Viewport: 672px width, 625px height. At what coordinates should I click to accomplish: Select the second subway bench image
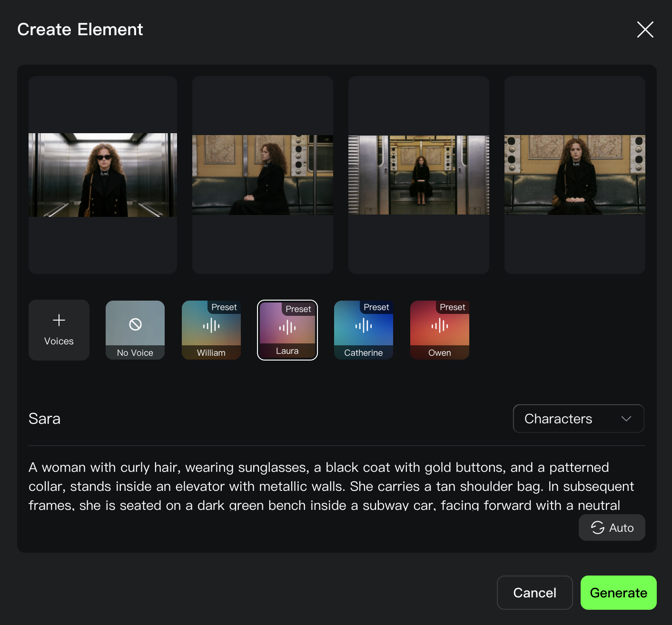[x=262, y=175]
